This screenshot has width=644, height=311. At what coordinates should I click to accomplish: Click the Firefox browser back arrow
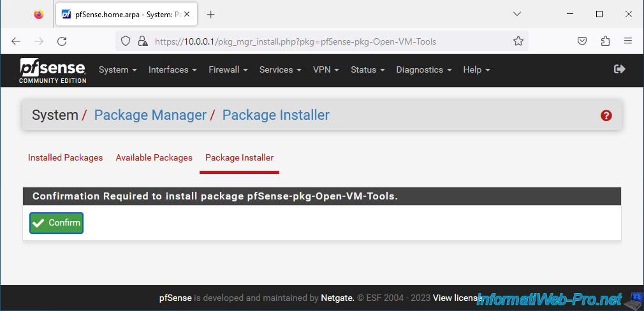pos(15,41)
